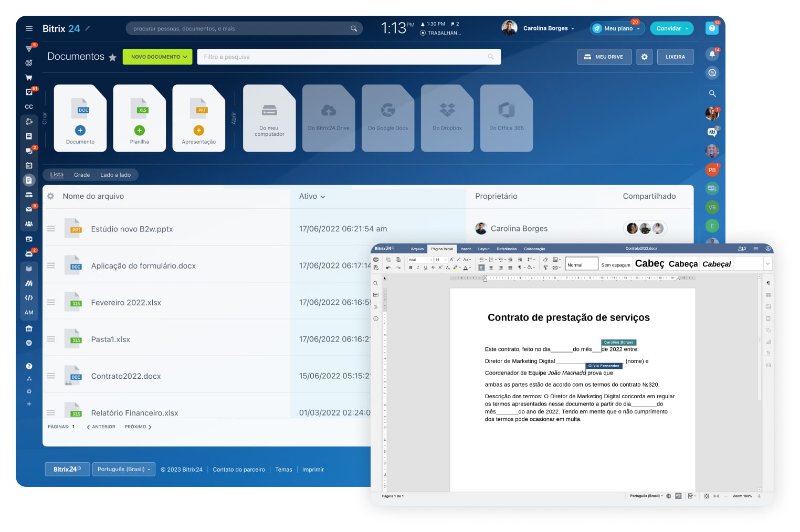This screenshot has height=532, width=800.
Task: Expand the editor styles gallery arrow
Action: [x=767, y=264]
